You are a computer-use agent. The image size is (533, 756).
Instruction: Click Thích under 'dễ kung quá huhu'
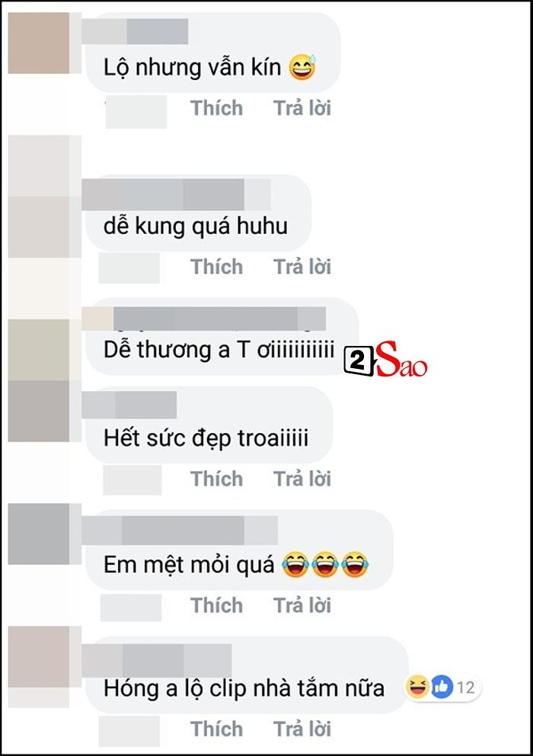[x=216, y=267]
